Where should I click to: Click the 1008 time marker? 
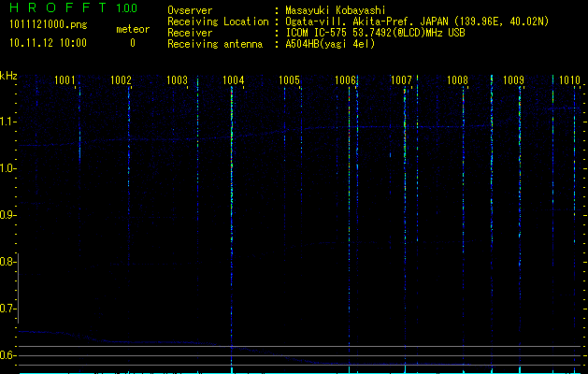click(457, 79)
